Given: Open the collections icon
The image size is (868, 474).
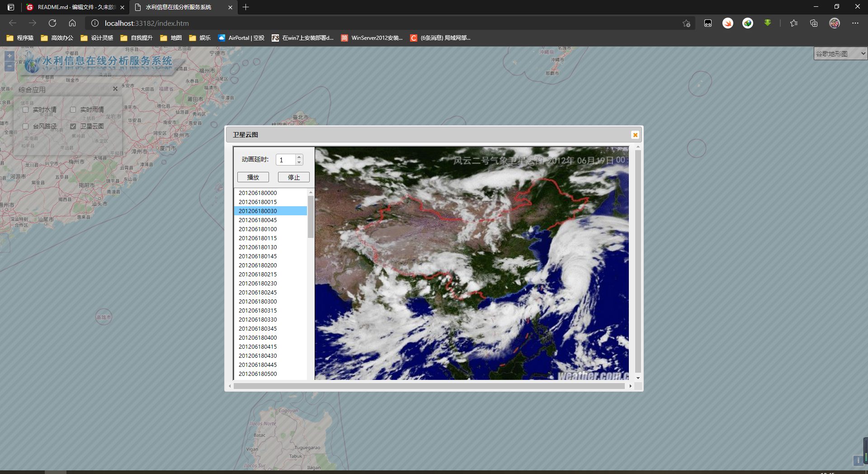Looking at the screenshot, I should tap(814, 23).
